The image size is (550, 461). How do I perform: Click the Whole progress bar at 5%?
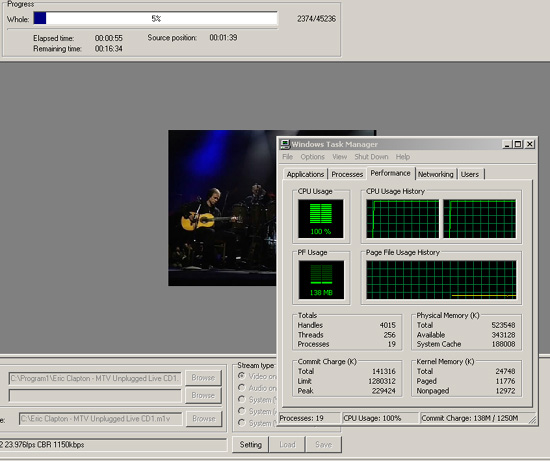[156, 18]
